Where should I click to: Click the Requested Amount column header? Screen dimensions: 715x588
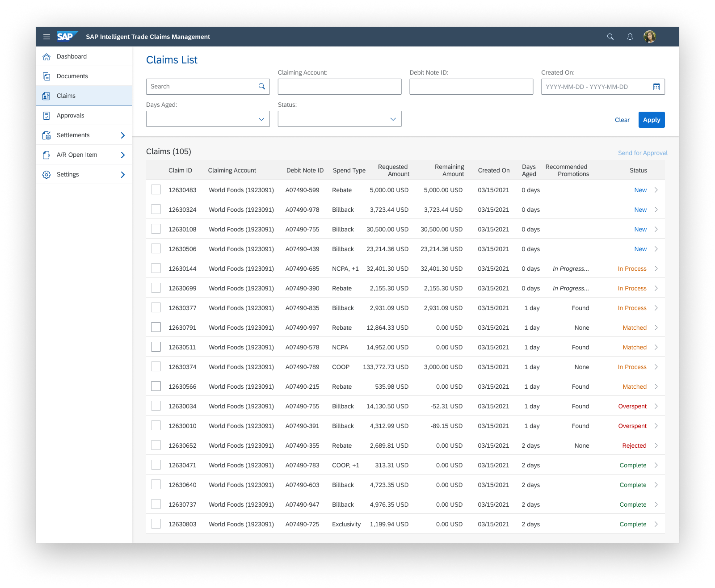tap(393, 170)
